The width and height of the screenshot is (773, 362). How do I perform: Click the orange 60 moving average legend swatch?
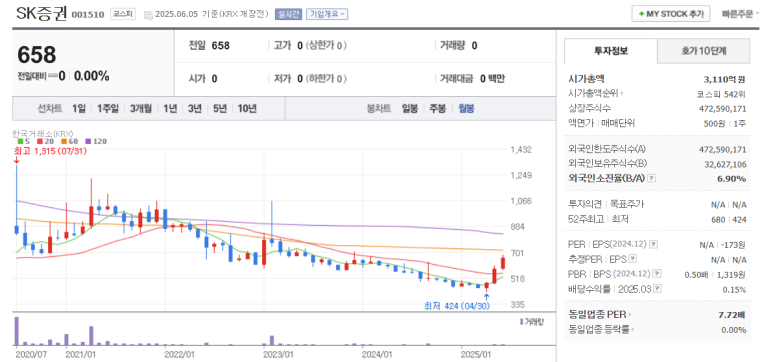tap(64, 141)
